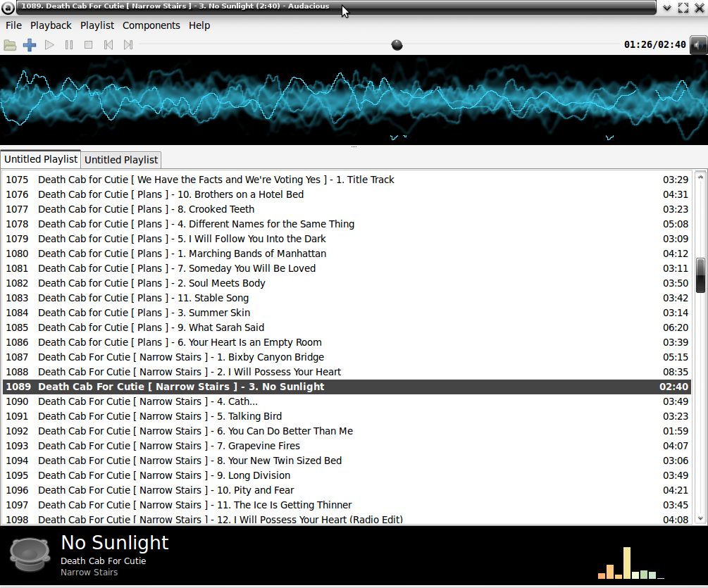Select track 1094 Your New Twin Sized Bed

[347, 461]
